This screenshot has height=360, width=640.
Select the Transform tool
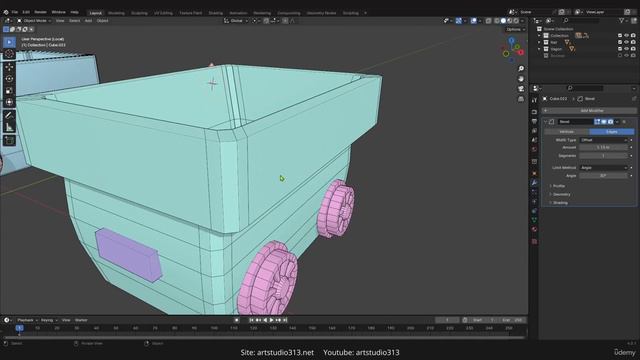tap(9, 102)
